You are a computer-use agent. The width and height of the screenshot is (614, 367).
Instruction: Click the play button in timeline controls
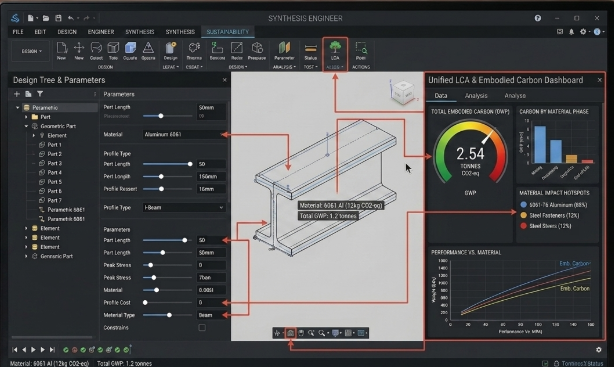point(33,349)
